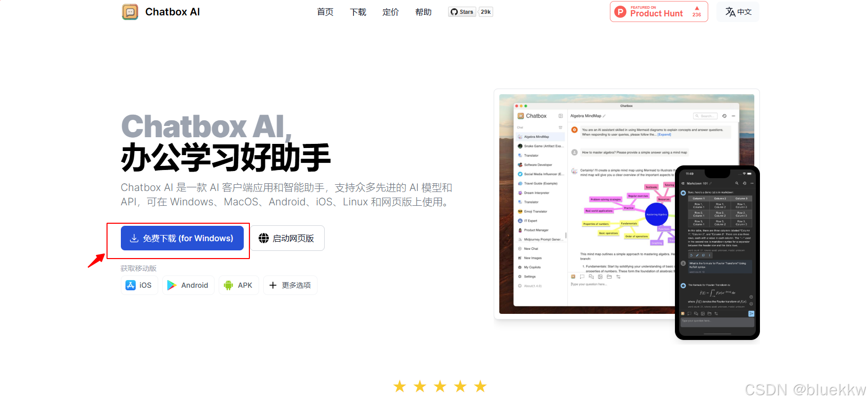Screen dimensions: 868x405
Task: Click the Android Google Play button
Action: pos(188,285)
